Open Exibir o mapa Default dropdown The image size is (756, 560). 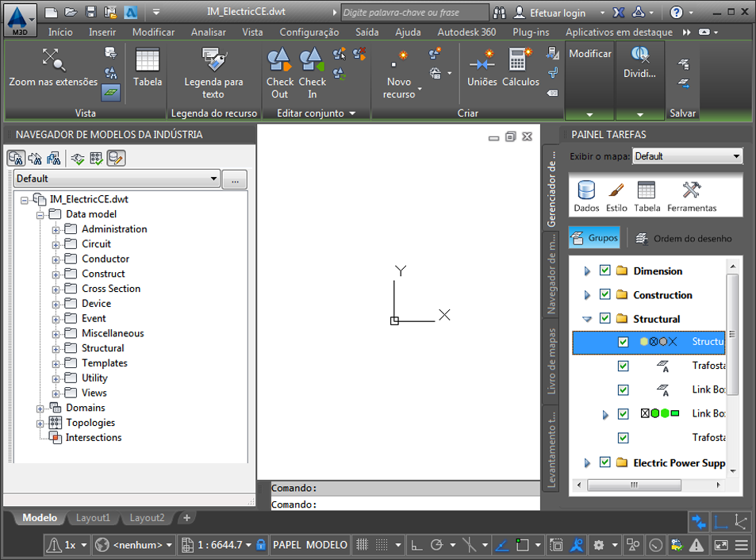click(x=687, y=156)
